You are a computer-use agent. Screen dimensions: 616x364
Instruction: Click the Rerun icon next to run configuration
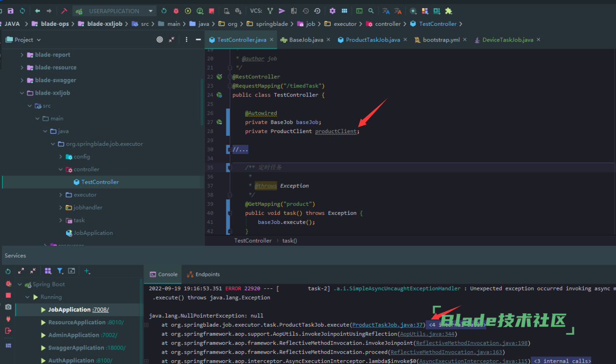(164, 11)
